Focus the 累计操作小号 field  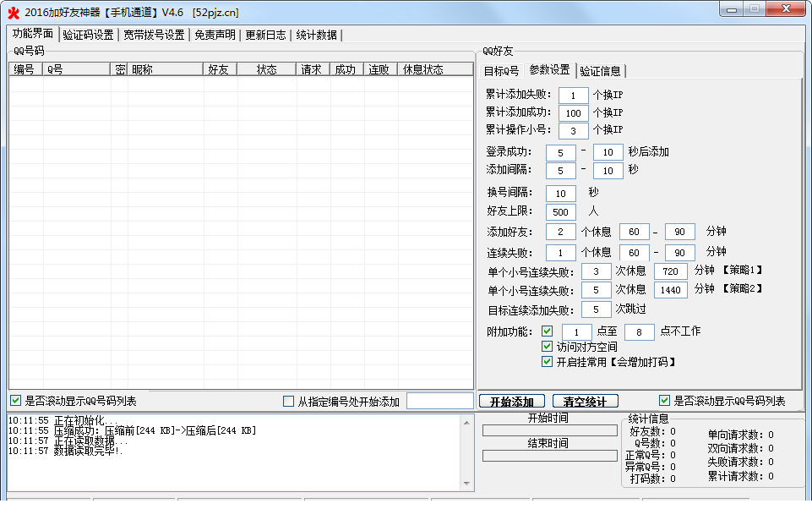tap(573, 131)
